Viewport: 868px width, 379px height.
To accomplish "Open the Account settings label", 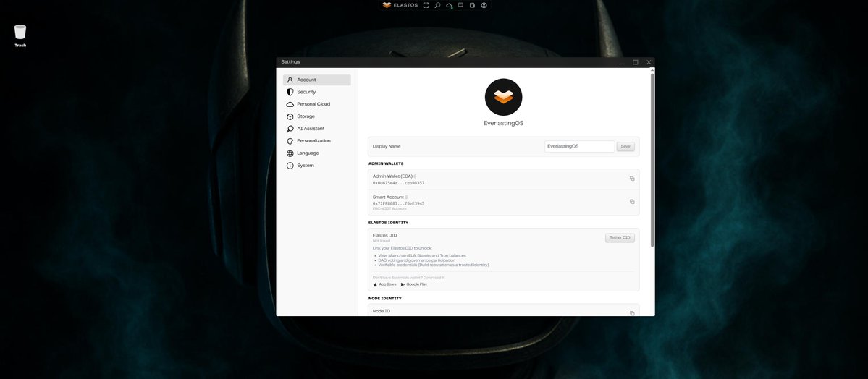I will (306, 80).
